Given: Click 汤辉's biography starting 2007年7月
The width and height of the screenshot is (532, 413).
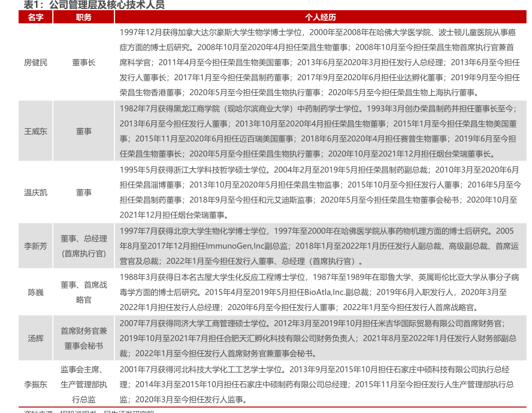Looking at the screenshot, I should (x=318, y=338).
